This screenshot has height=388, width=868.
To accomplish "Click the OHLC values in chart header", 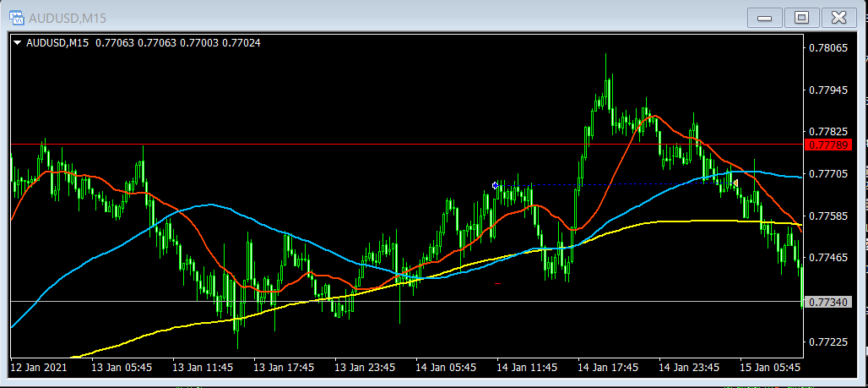I will click(178, 42).
